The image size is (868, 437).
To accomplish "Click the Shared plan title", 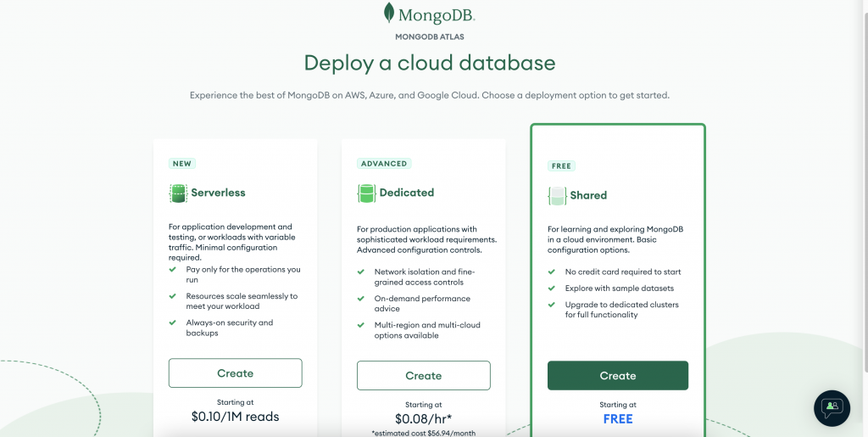I will [588, 195].
